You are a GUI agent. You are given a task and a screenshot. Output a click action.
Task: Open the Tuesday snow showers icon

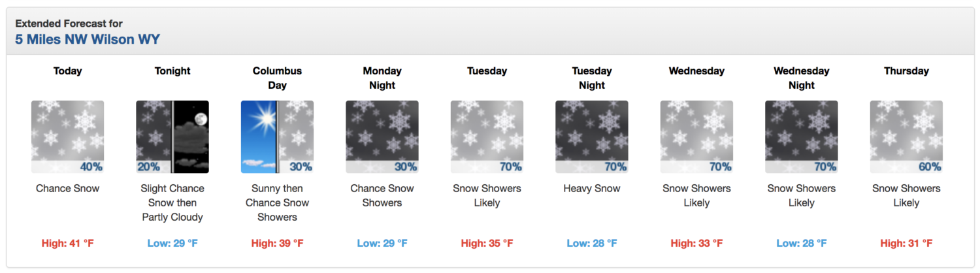(487, 136)
